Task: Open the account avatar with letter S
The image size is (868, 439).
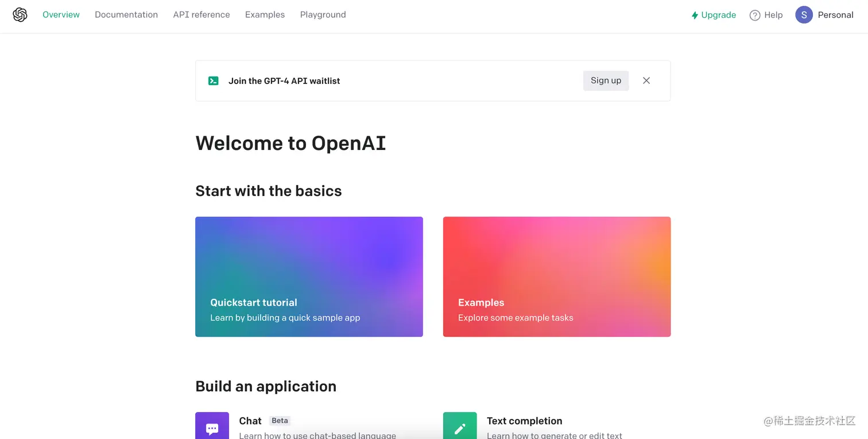Action: pyautogui.click(x=804, y=15)
